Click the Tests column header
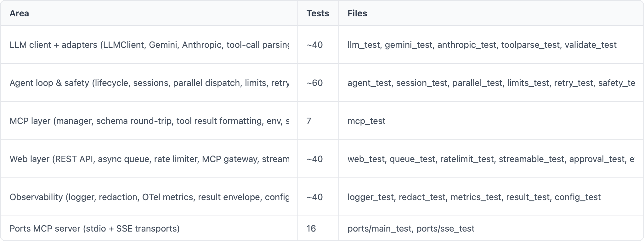644x241 pixels. pos(318,13)
